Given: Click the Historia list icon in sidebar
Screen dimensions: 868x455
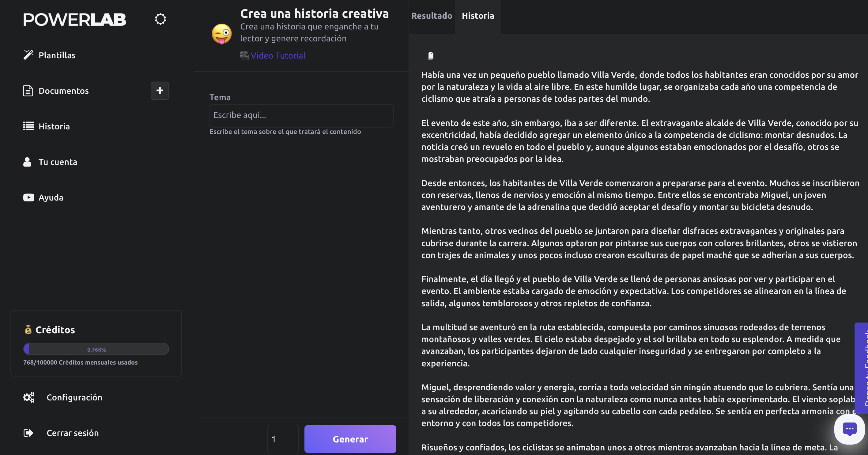Looking at the screenshot, I should point(29,126).
